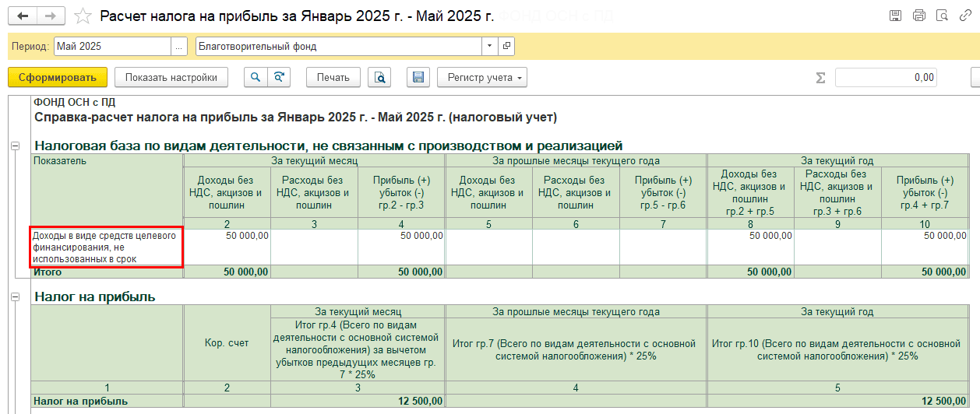980x414 pixels.
Task: Copy link via chain icon
Action: tap(966, 16)
